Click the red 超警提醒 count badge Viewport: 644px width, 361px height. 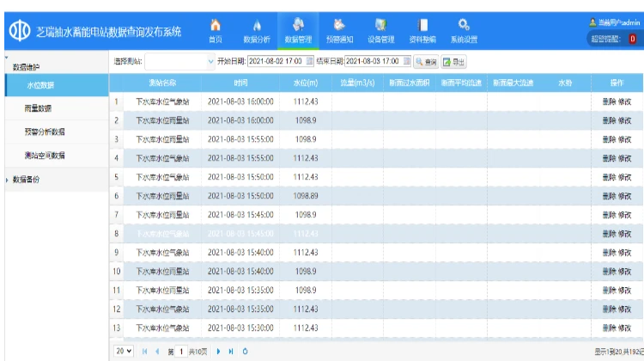633,39
